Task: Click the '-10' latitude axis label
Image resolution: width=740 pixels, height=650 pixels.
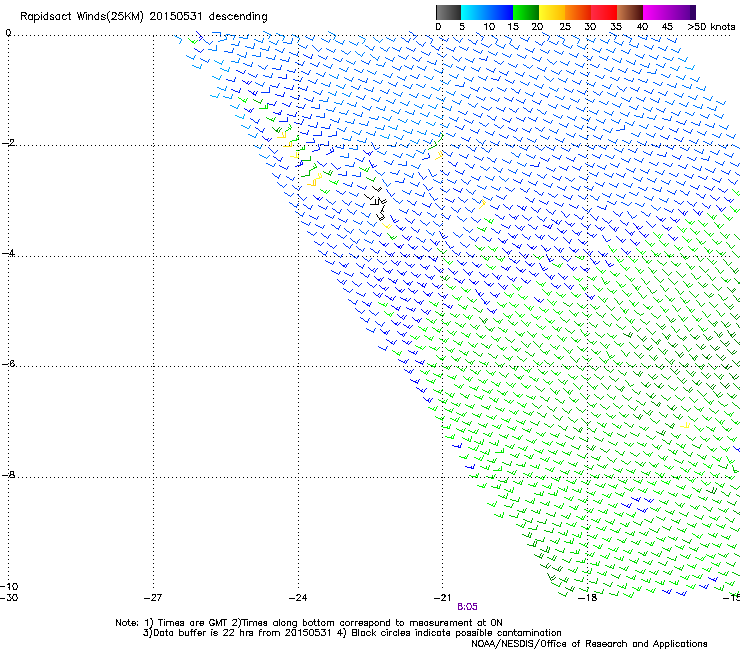Action: tap(9, 586)
